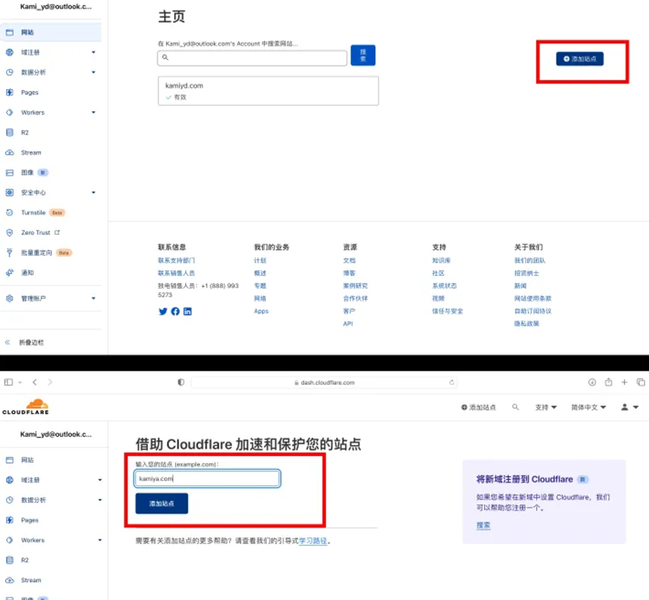Select 网站 in the 主页 page sidebar
This screenshot has width=649, height=600.
tap(50, 32)
